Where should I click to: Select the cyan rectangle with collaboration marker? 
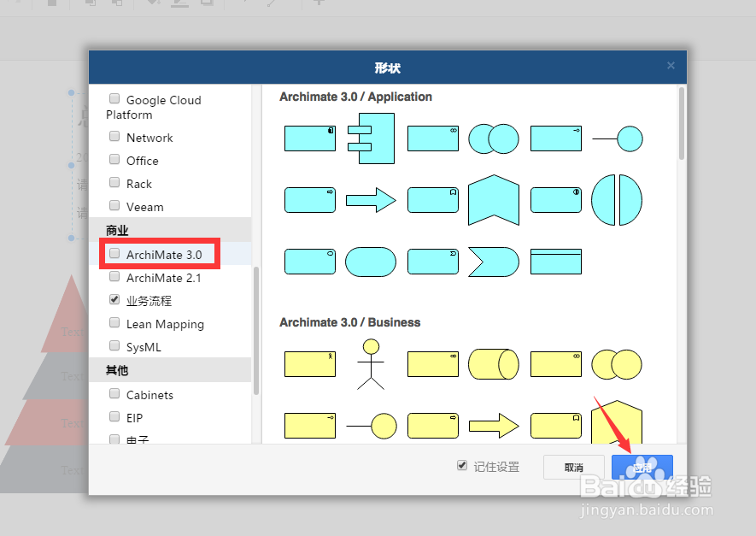click(x=433, y=138)
